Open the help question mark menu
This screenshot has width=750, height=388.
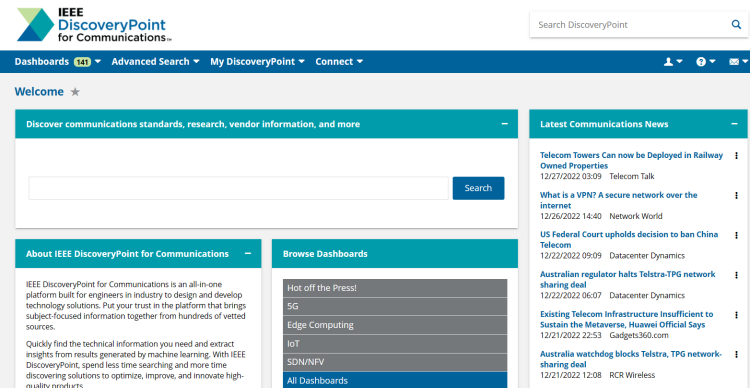(x=706, y=62)
